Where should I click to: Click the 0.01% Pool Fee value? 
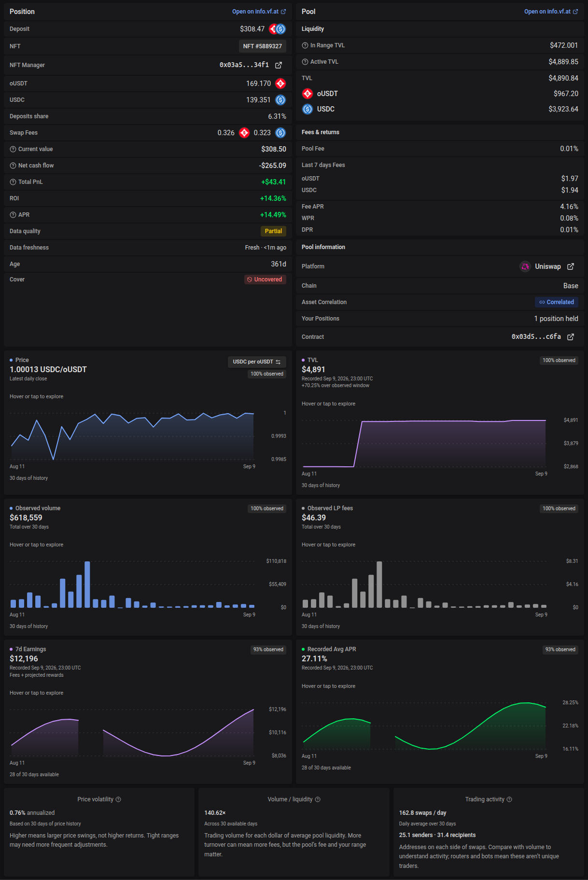pyautogui.click(x=569, y=149)
